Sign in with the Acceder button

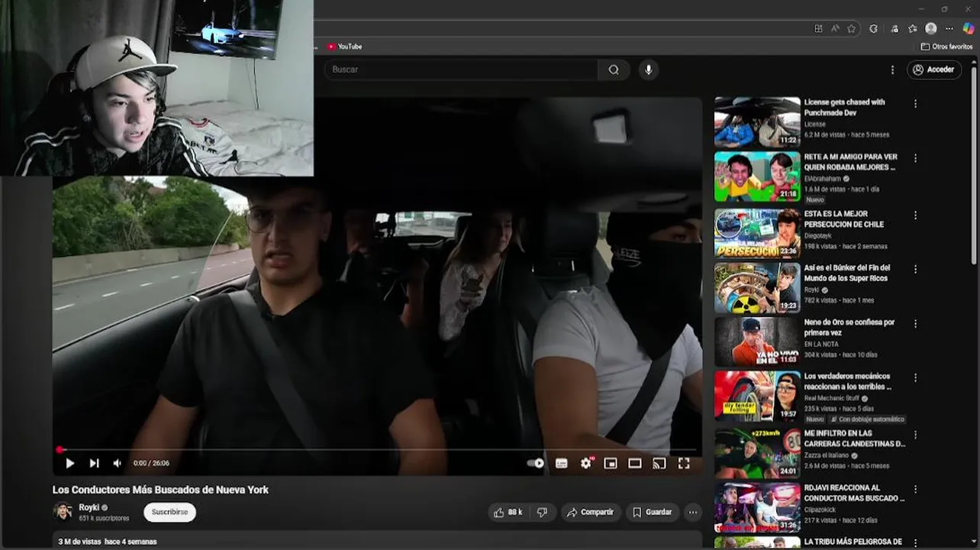coord(934,70)
